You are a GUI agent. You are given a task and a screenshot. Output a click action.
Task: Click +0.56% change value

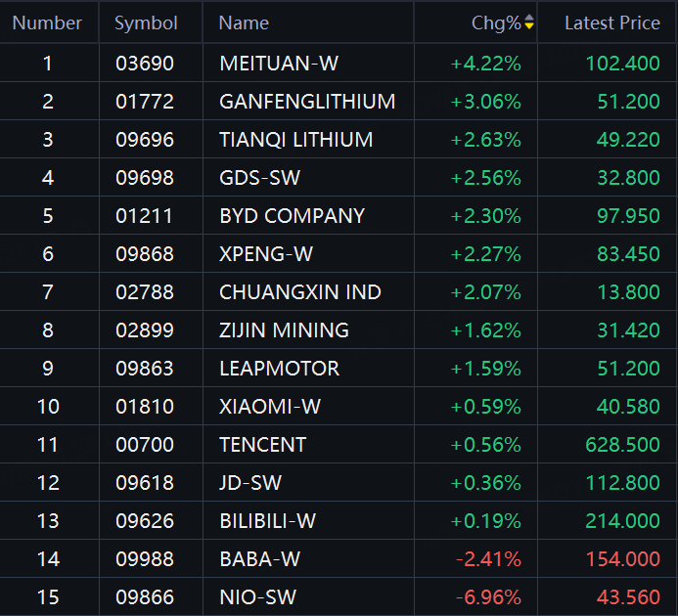click(485, 444)
